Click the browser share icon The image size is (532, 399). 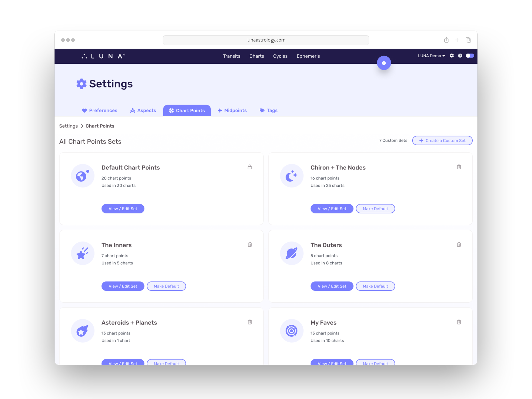(x=446, y=40)
